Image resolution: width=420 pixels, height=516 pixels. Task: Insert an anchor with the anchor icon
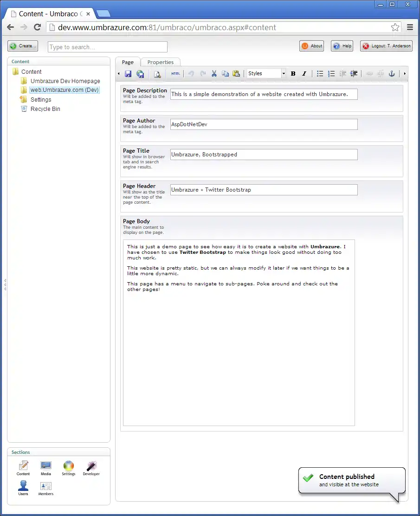(x=392, y=73)
